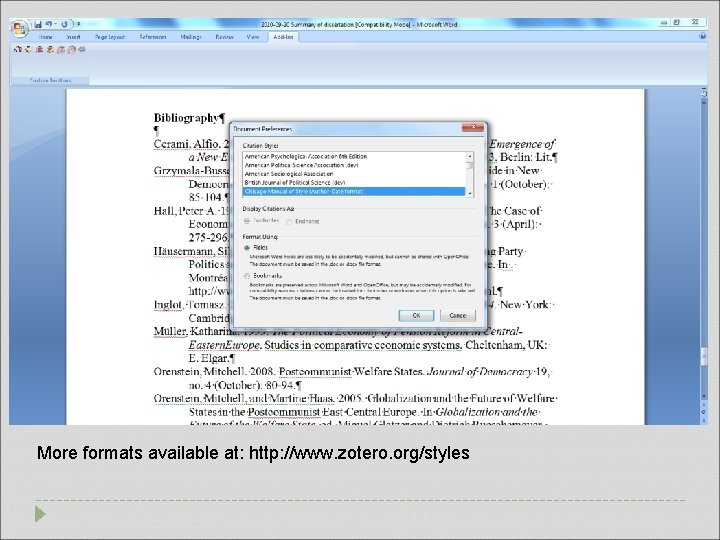The height and width of the screenshot is (540, 720).
Task: Click Cancel in Document Preferences dialog
Action: tap(458, 315)
